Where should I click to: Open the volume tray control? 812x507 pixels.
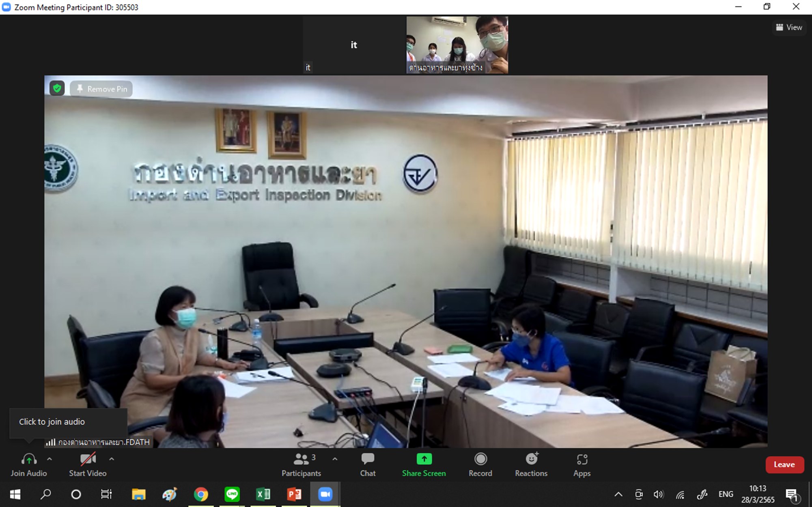(x=658, y=494)
